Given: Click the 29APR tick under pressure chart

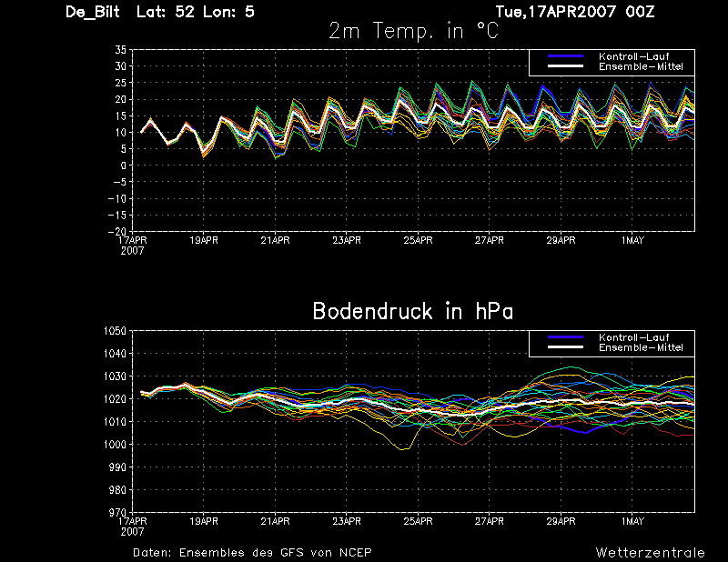Looking at the screenshot, I should coord(561,522).
